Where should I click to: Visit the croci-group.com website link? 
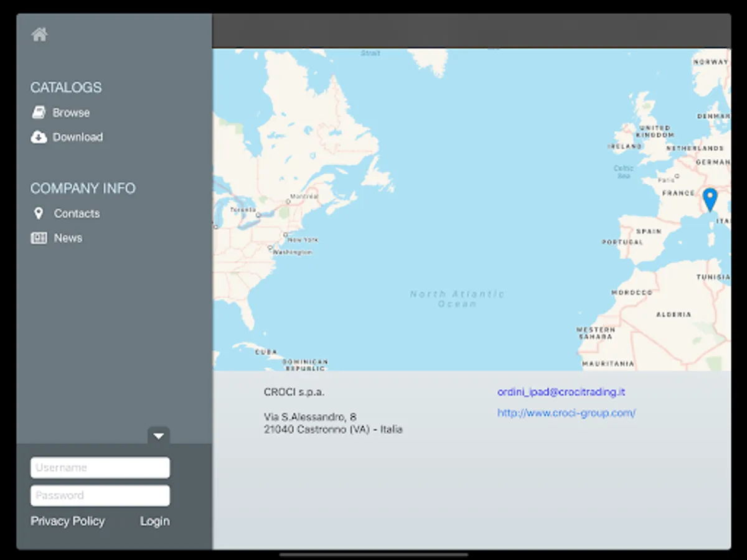pos(566,413)
